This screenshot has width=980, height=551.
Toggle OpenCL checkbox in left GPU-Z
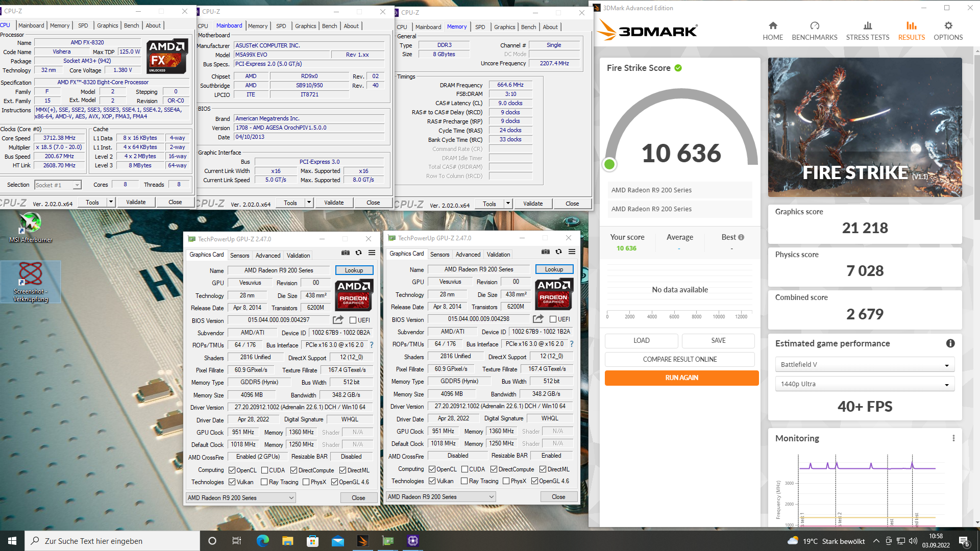(232, 470)
